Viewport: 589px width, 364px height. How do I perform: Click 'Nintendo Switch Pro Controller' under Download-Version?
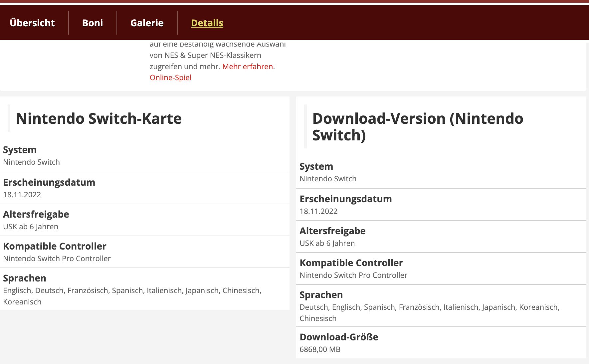pyautogui.click(x=353, y=275)
